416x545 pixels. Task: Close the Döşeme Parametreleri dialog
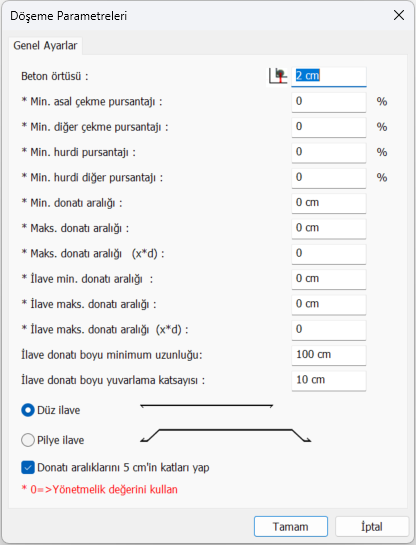tap(399, 15)
